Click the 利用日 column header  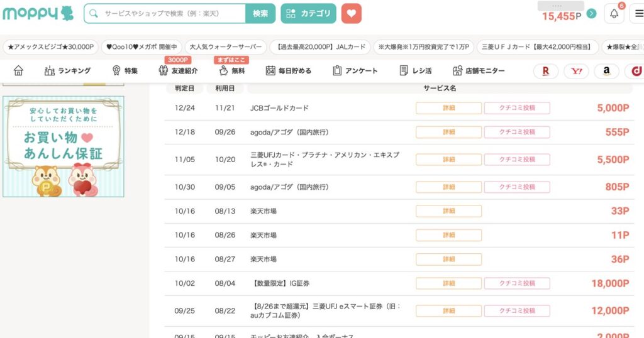(x=225, y=88)
